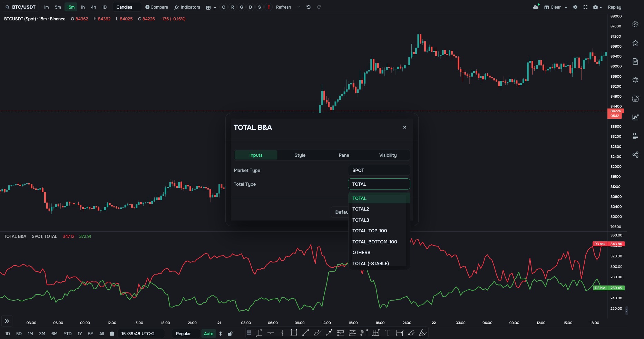Click the Replay button

[x=614, y=7]
